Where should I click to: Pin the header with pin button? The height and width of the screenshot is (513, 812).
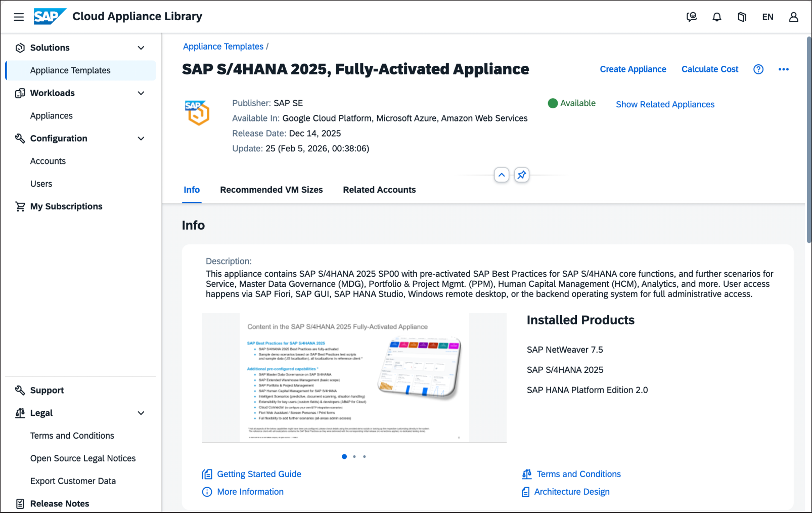pyautogui.click(x=522, y=175)
